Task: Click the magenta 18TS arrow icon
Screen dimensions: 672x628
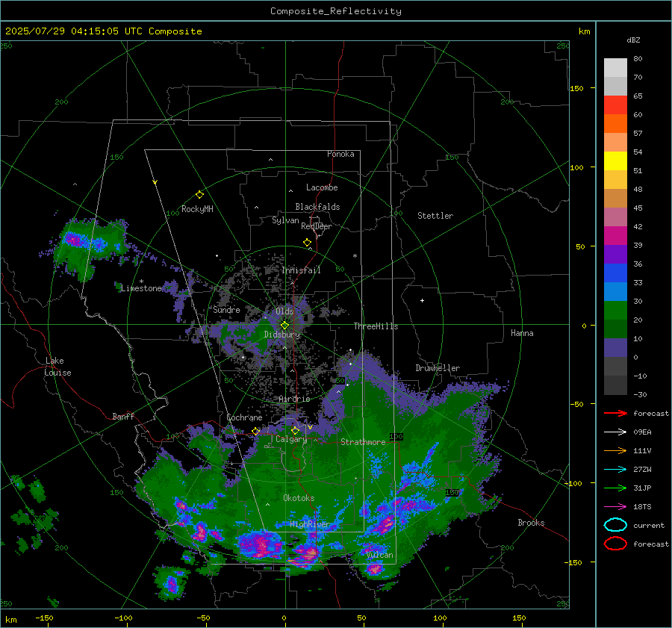Action: [615, 507]
